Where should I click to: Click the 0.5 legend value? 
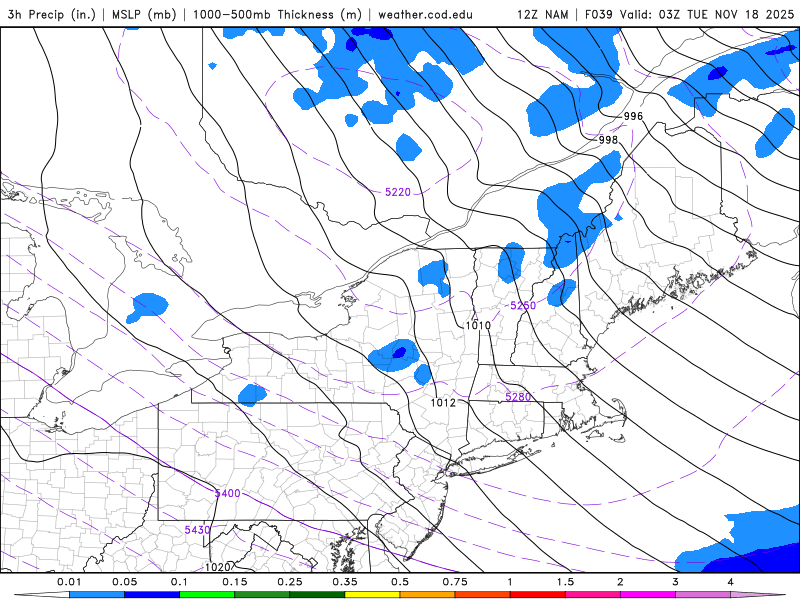400,582
